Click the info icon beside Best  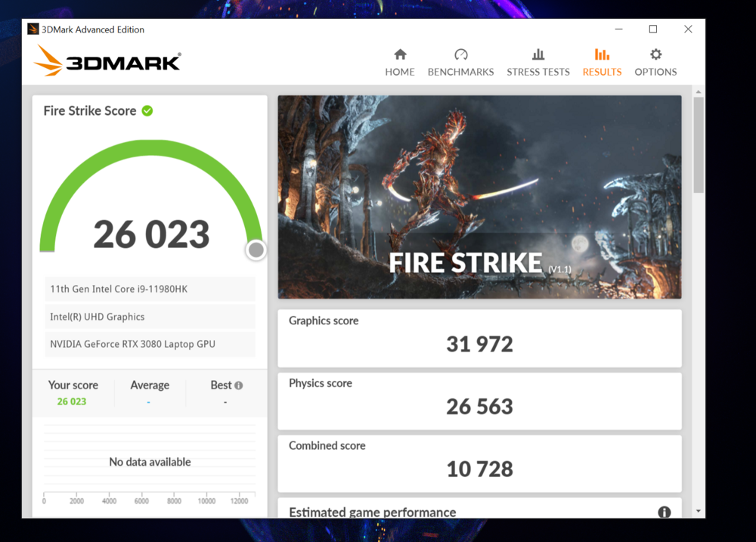pyautogui.click(x=239, y=386)
